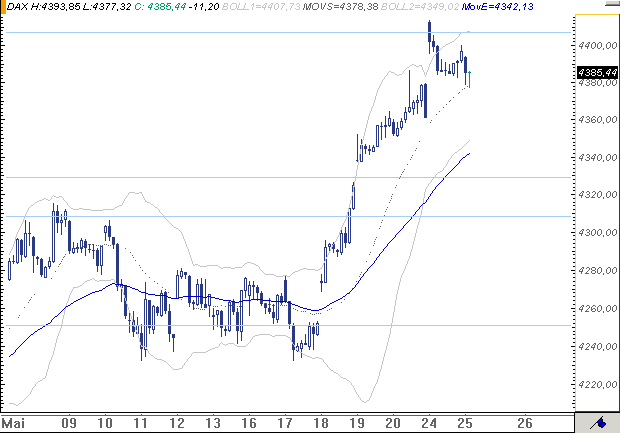Click the 4340,00 price axis label
The width and height of the screenshot is (620, 433).
point(597,157)
